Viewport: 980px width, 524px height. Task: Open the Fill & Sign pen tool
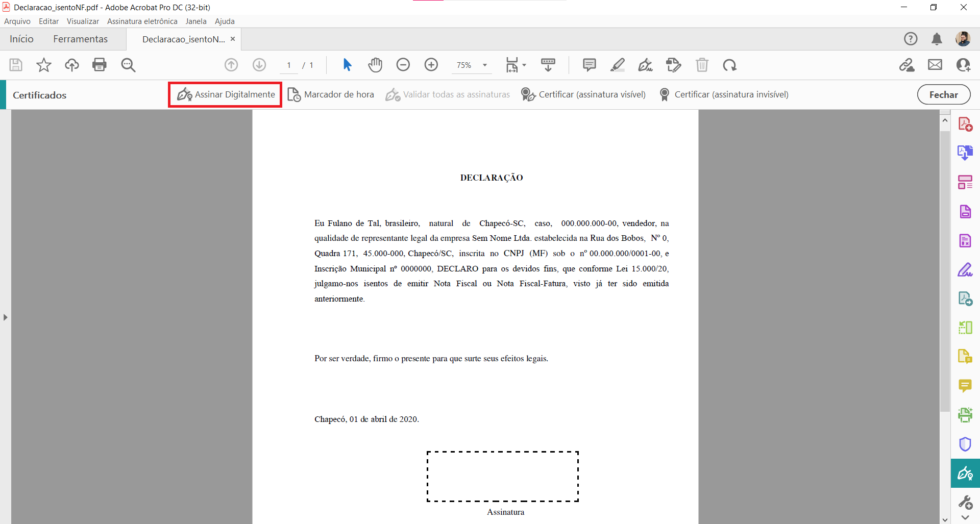coord(645,65)
